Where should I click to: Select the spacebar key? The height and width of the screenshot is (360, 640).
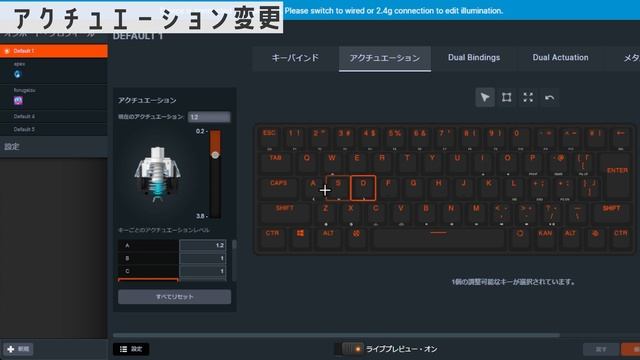438,238
